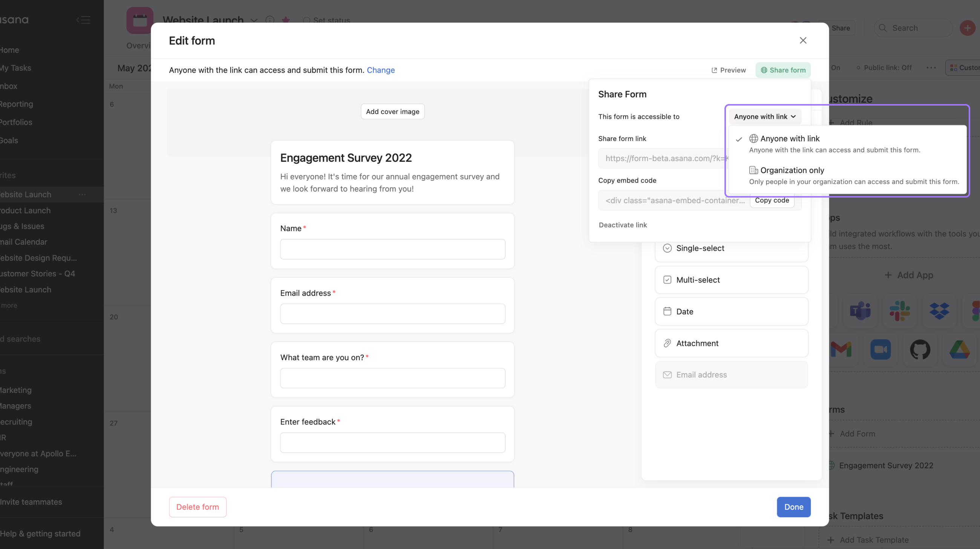Open Customer Stories - Q4 project
This screenshot has height=549, width=980.
(x=37, y=273)
